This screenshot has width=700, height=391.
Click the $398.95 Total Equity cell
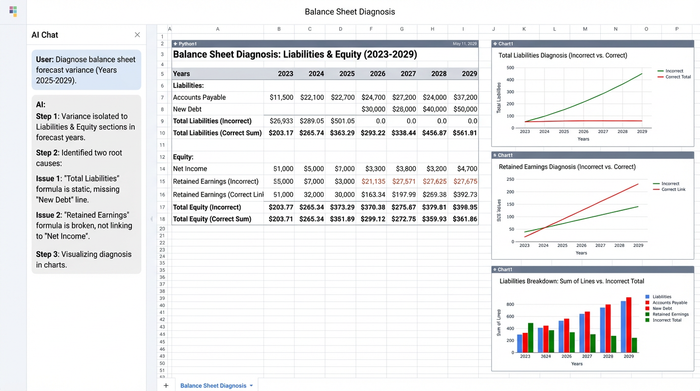(465, 207)
